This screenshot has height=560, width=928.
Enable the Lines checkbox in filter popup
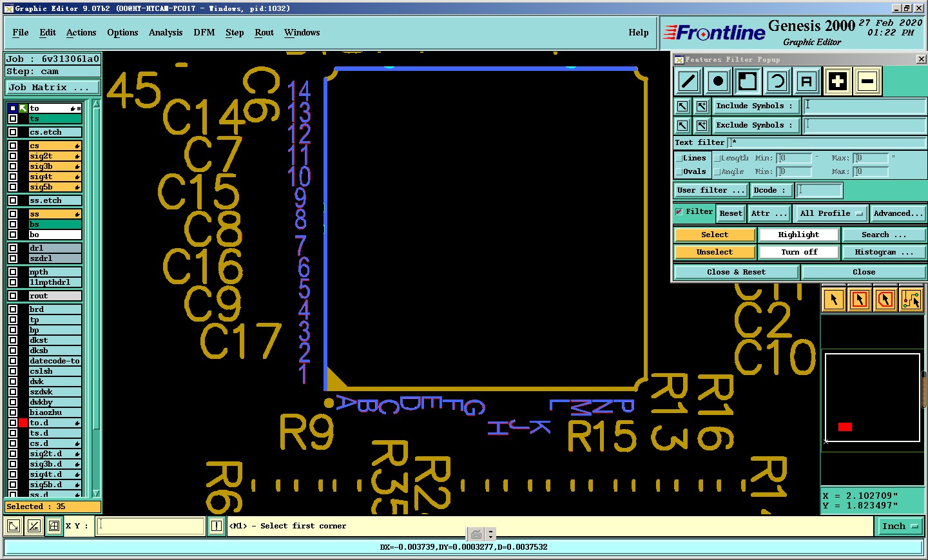679,158
